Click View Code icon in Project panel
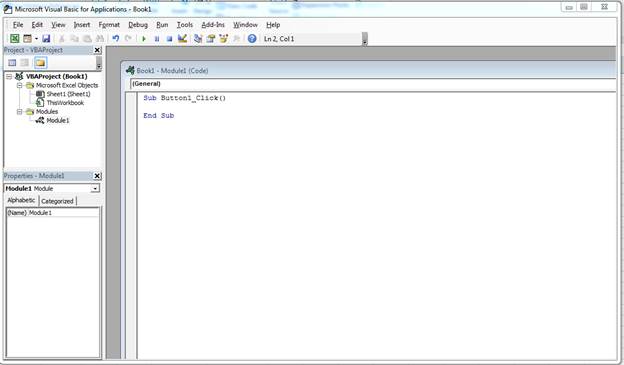The height and width of the screenshot is (365, 624). (x=12, y=62)
